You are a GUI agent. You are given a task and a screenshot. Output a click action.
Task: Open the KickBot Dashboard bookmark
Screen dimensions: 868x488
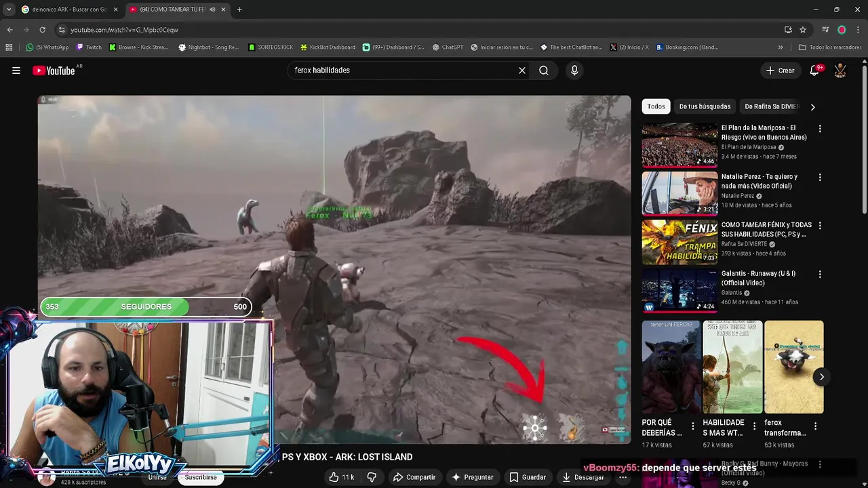click(x=328, y=47)
